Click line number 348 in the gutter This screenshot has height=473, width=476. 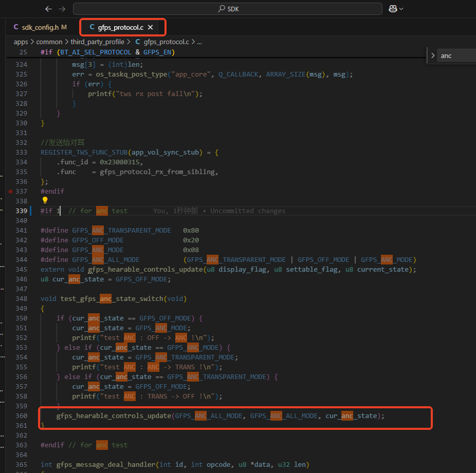(x=21, y=299)
